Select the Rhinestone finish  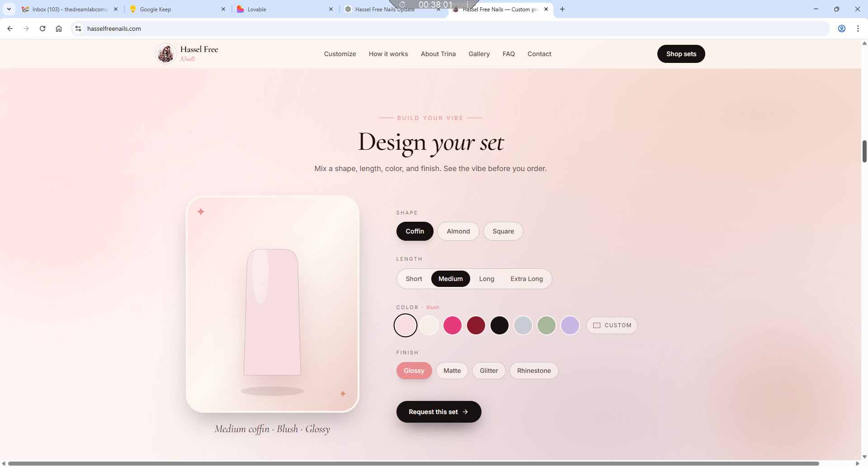534,371
